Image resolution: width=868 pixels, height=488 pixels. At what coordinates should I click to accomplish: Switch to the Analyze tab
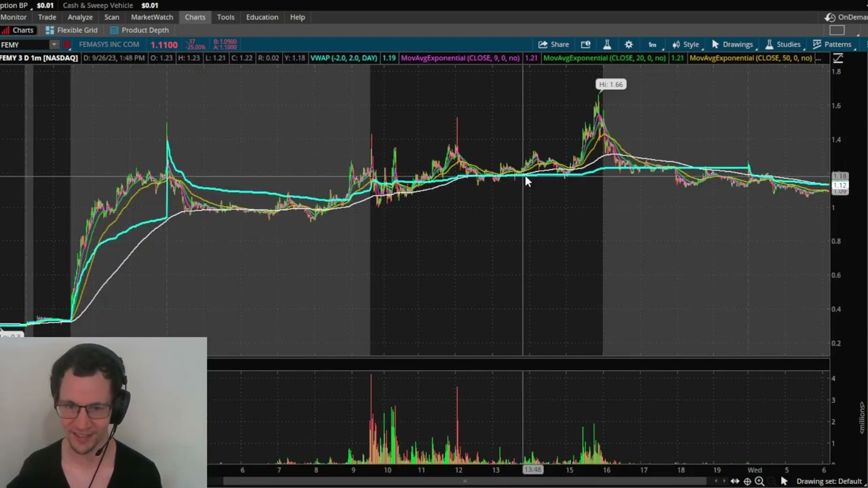click(x=80, y=17)
